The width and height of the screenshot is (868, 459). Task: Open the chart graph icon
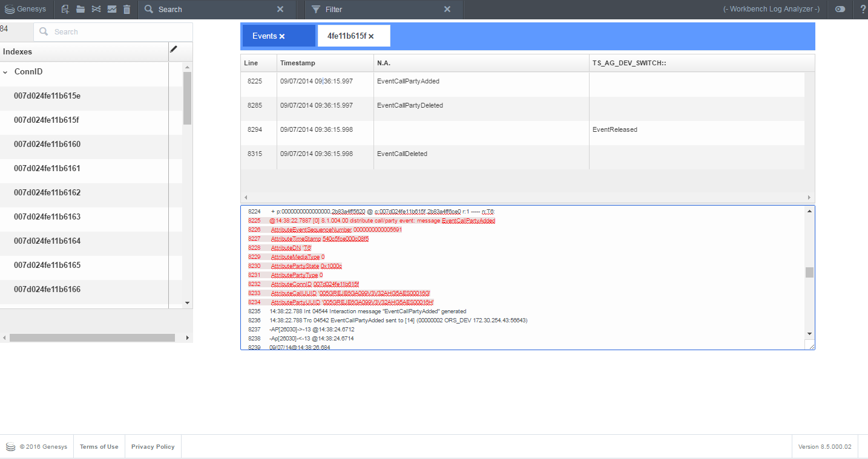tap(112, 9)
